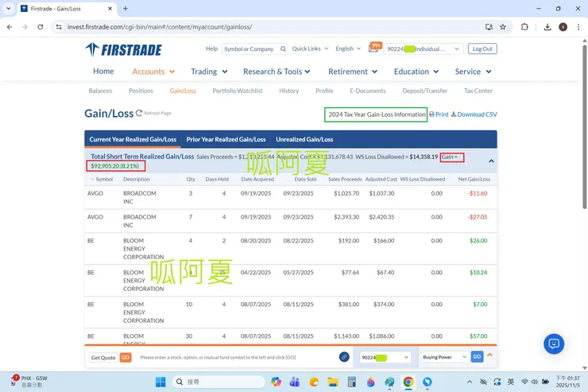Expand Research & Tools menu
The width and height of the screenshot is (588, 392).
277,72
